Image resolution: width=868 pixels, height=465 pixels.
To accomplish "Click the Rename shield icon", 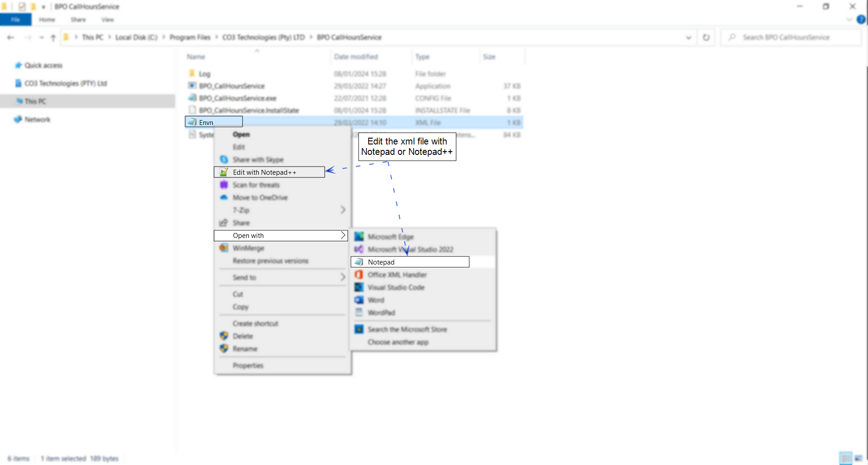I will (x=224, y=349).
